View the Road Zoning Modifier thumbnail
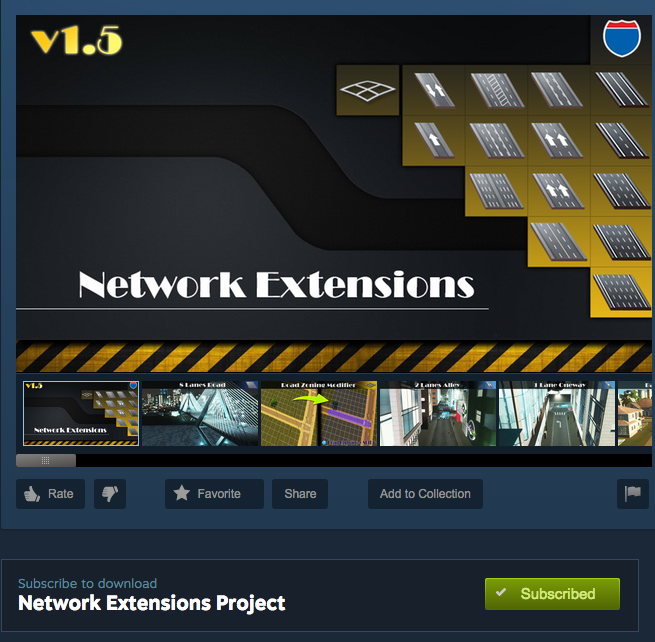This screenshot has width=655, height=642. click(x=319, y=414)
